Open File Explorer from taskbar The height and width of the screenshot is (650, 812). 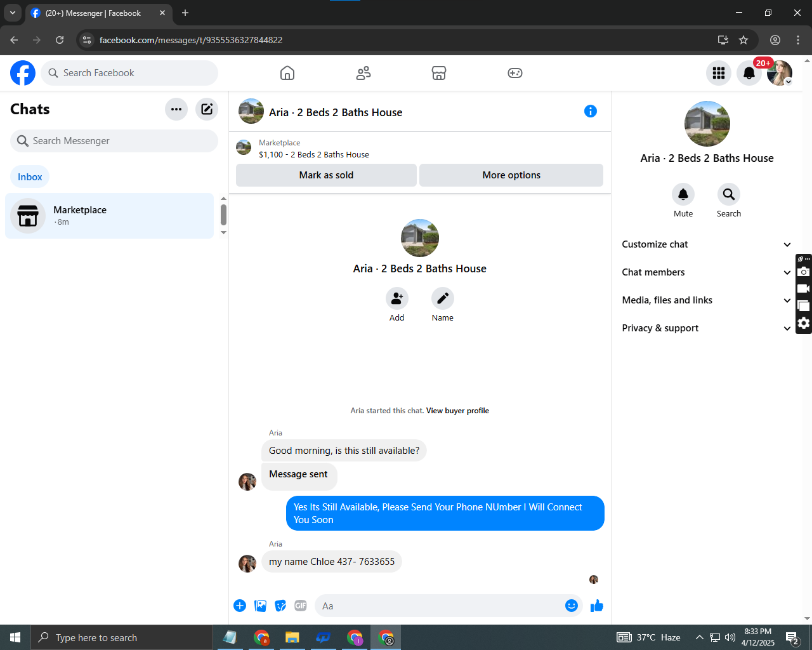pyautogui.click(x=292, y=637)
